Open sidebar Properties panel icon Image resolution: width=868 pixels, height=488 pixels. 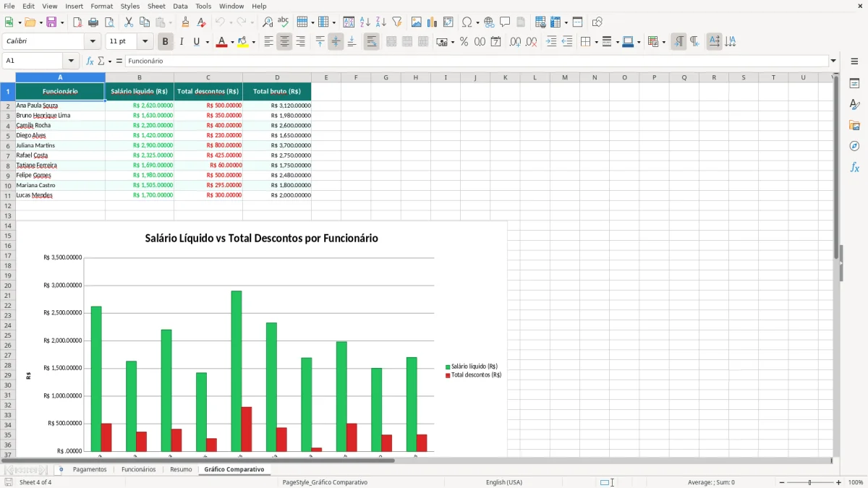(x=854, y=83)
